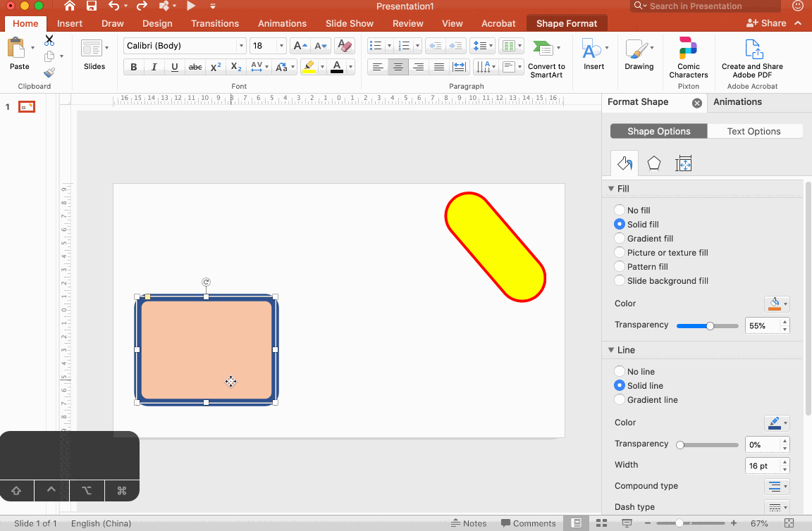Switch to the Transitions ribbon tab
Image resolution: width=812 pixels, height=531 pixels.
point(215,23)
